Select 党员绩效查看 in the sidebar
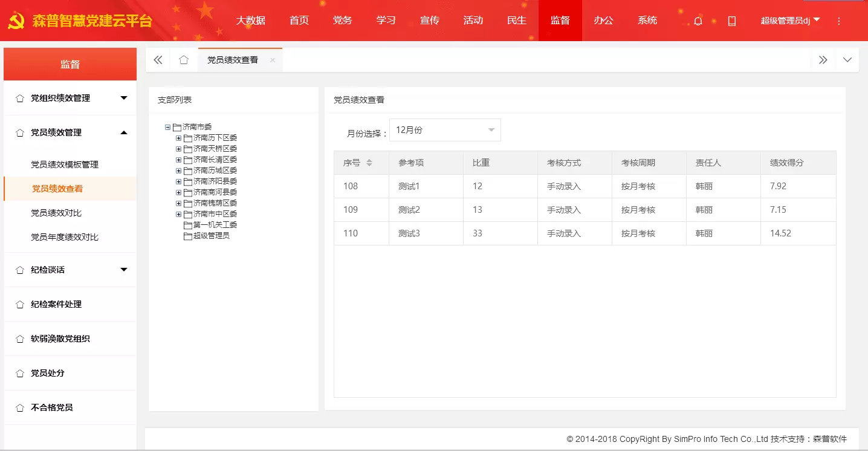Viewport: 868px width, 451px height. (x=70, y=189)
